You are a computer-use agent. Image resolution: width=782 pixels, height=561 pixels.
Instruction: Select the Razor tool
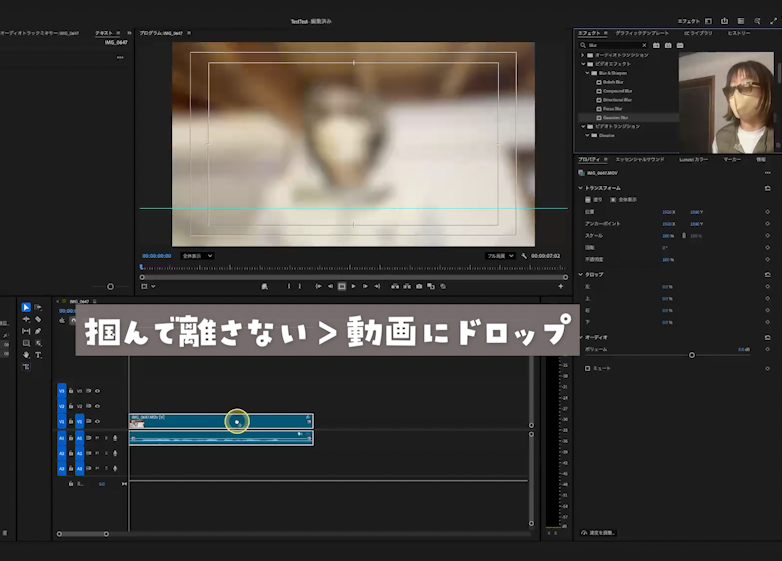click(38, 319)
